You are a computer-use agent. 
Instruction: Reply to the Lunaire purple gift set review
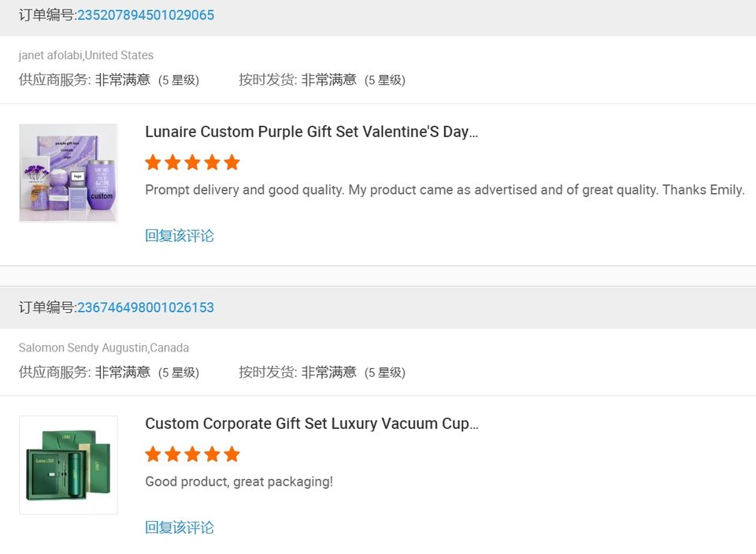[x=180, y=236]
